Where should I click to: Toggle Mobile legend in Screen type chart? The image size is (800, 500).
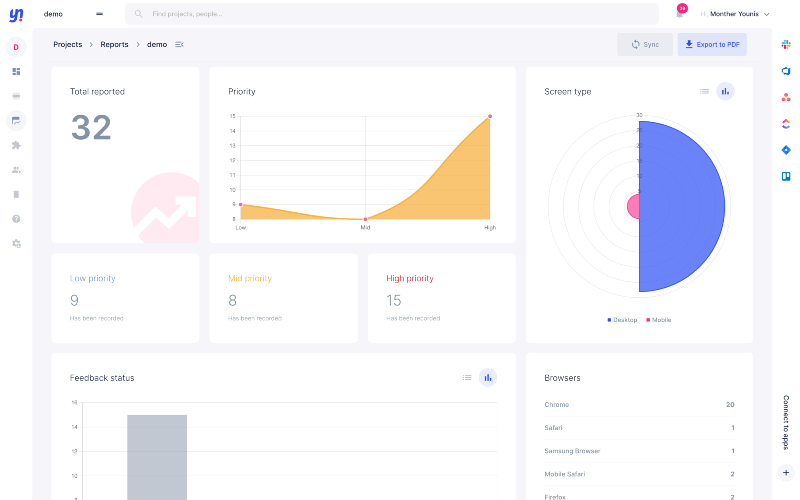(x=659, y=320)
